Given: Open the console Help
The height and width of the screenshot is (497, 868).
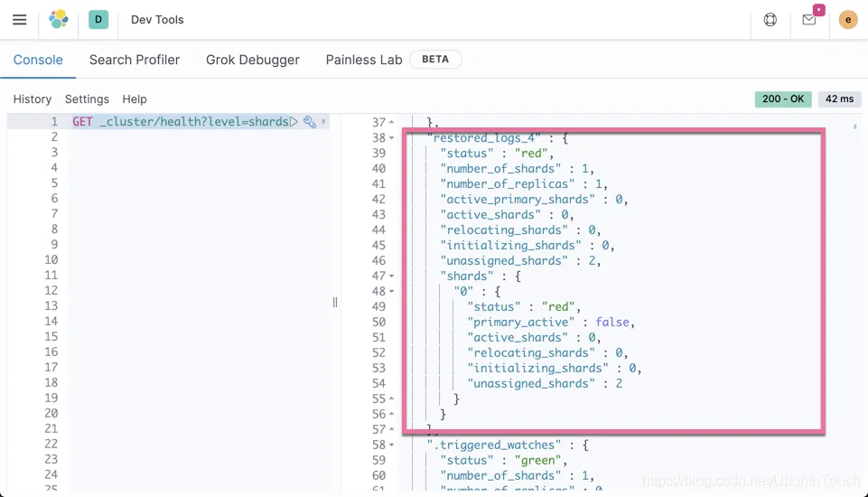Looking at the screenshot, I should 135,99.
